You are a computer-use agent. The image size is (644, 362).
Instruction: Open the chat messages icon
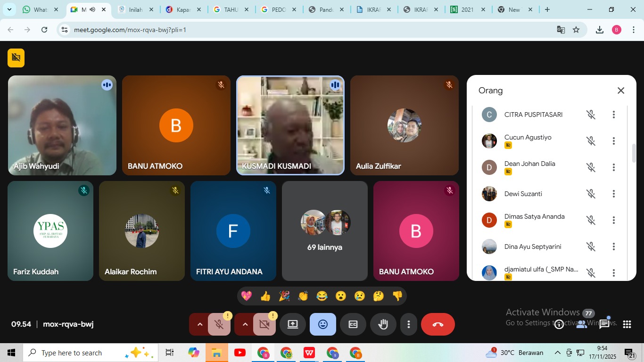604,324
